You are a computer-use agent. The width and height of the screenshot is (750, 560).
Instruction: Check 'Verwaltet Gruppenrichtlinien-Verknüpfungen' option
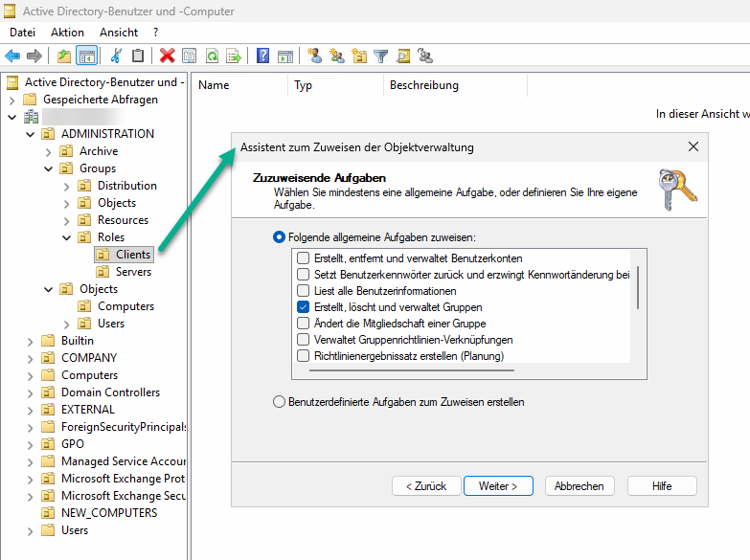pos(304,340)
